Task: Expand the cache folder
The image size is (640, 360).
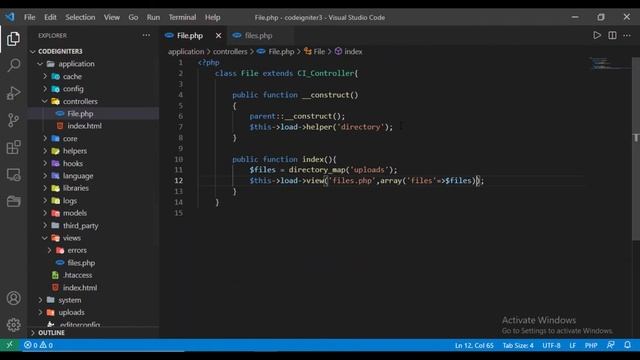Action: point(93,76)
